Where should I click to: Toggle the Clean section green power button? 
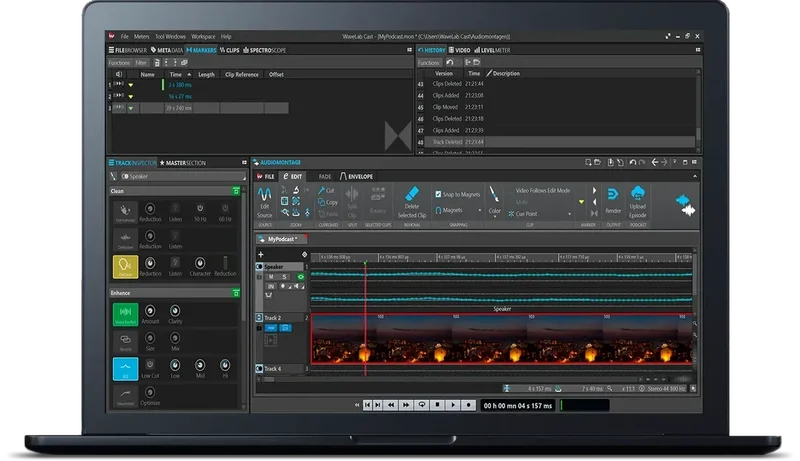236,191
